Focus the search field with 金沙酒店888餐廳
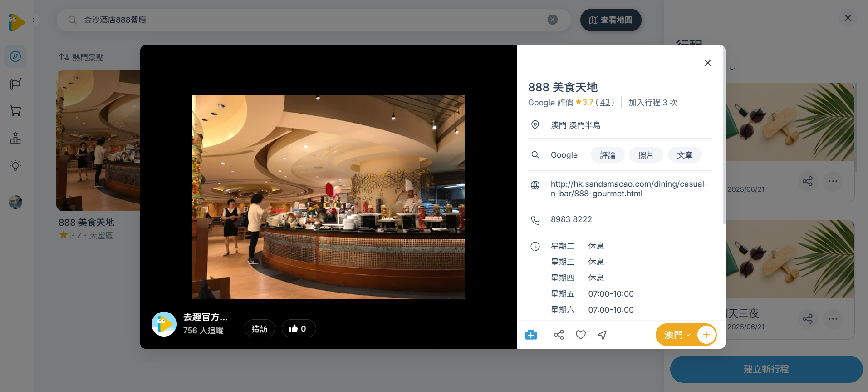 pyautogui.click(x=313, y=20)
